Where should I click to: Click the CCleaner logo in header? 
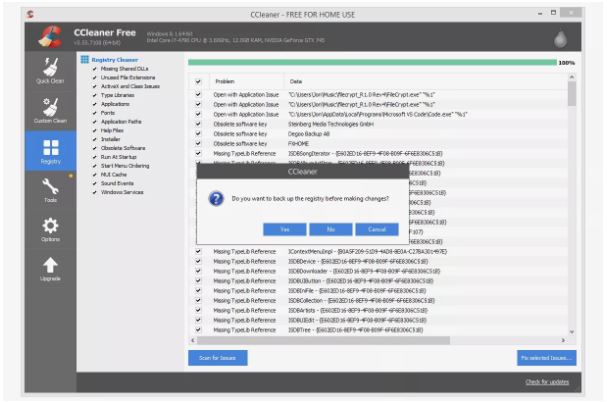tap(50, 36)
